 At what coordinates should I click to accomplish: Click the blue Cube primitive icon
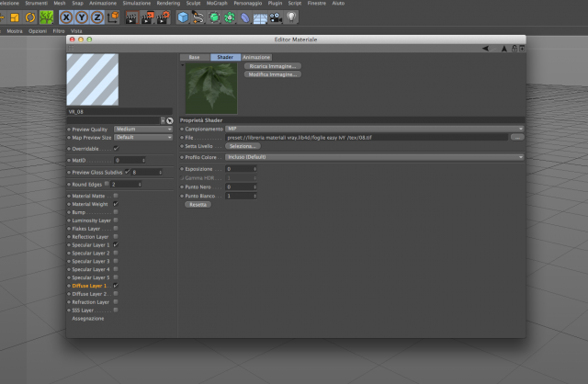click(x=183, y=17)
